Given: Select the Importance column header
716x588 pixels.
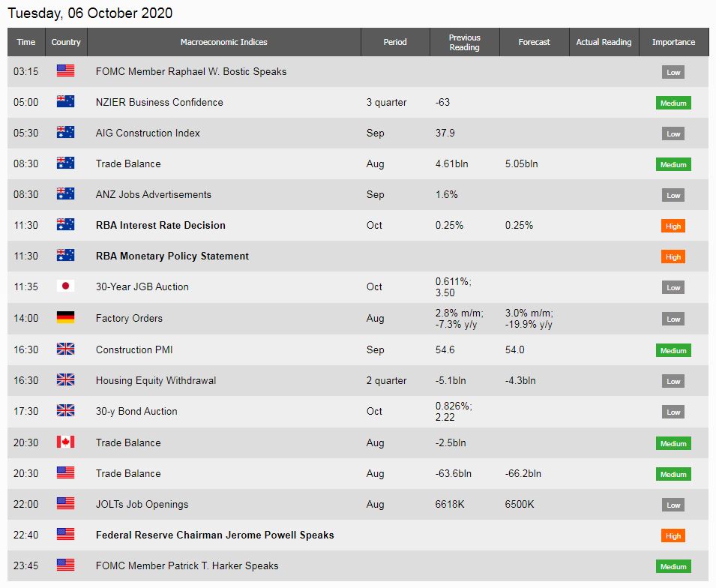Looking at the screenshot, I should click(673, 42).
